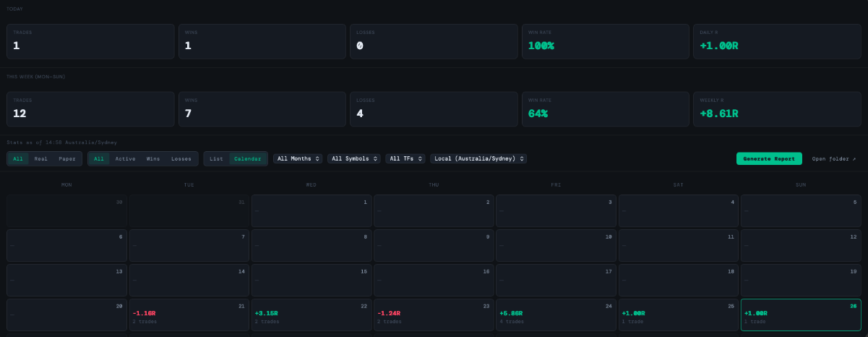
Task: Select the calendar cell for day 31
Action: 189,210
